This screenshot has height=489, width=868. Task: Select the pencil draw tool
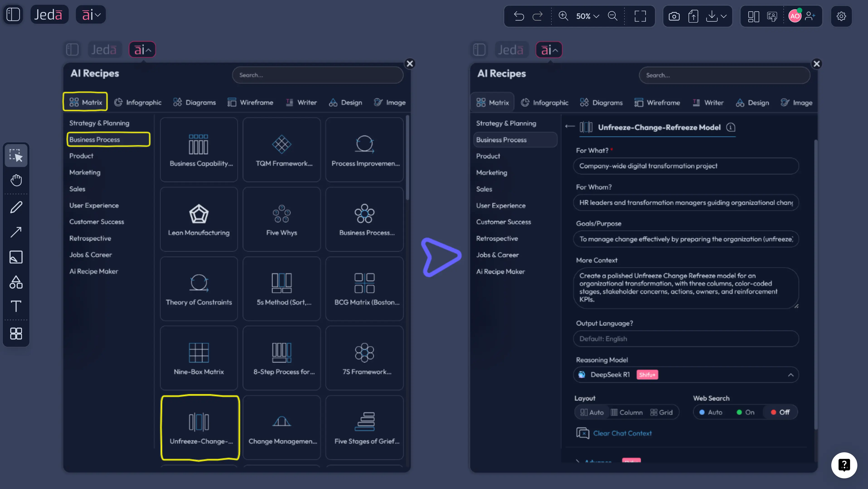pyautogui.click(x=16, y=207)
